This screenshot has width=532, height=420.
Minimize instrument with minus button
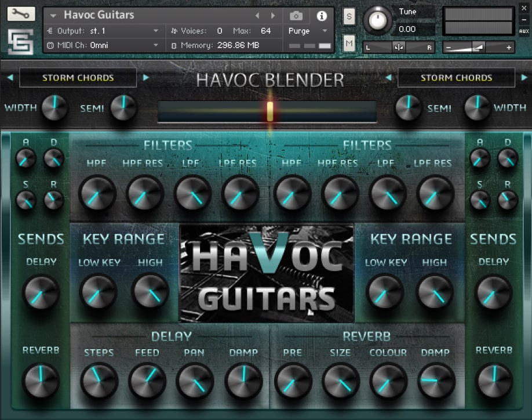524,20
